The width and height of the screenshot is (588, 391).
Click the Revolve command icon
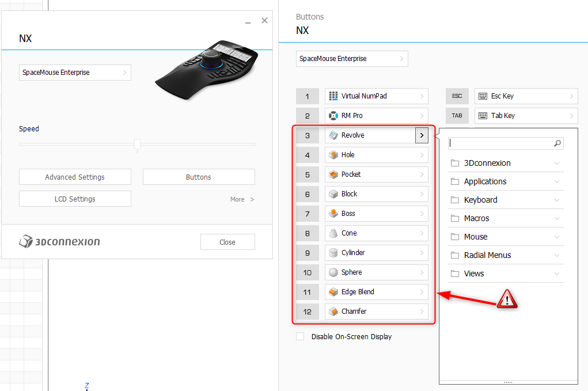tap(333, 135)
